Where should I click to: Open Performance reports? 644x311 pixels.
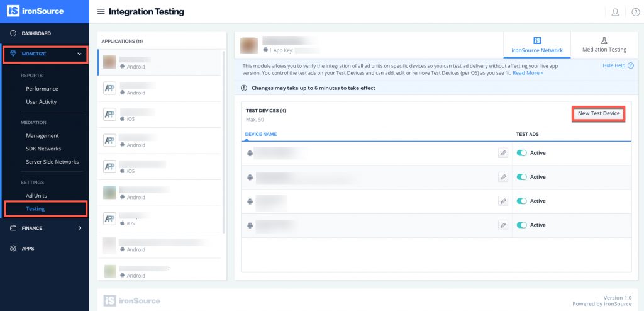click(42, 88)
